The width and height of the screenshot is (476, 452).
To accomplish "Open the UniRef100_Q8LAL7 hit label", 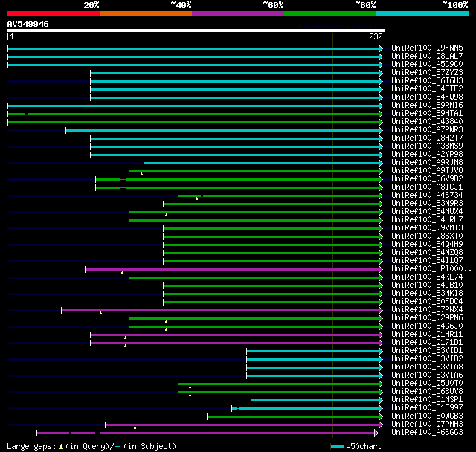I will tap(427, 56).
